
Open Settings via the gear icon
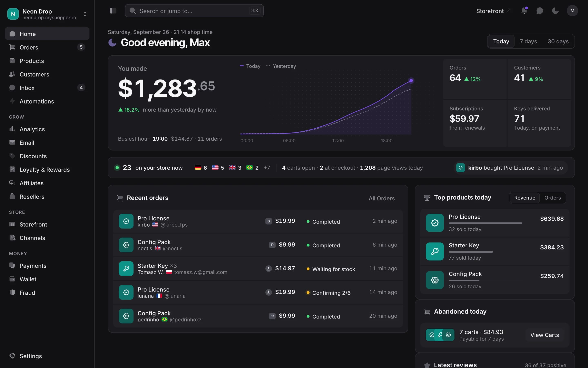tap(12, 356)
